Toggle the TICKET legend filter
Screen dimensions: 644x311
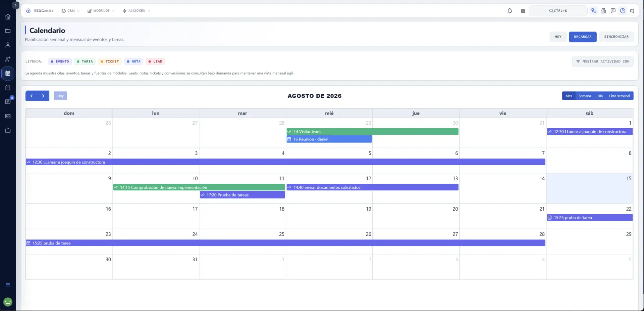click(110, 61)
